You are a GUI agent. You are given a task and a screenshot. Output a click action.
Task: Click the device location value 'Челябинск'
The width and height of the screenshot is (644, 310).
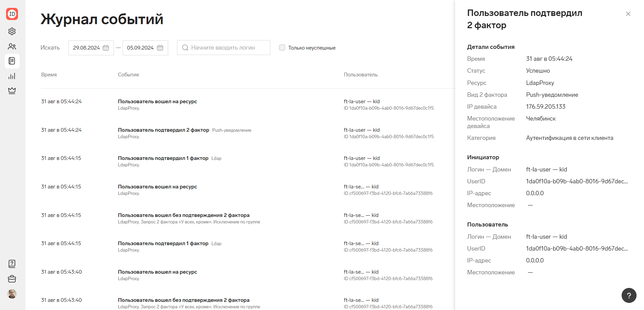click(541, 118)
